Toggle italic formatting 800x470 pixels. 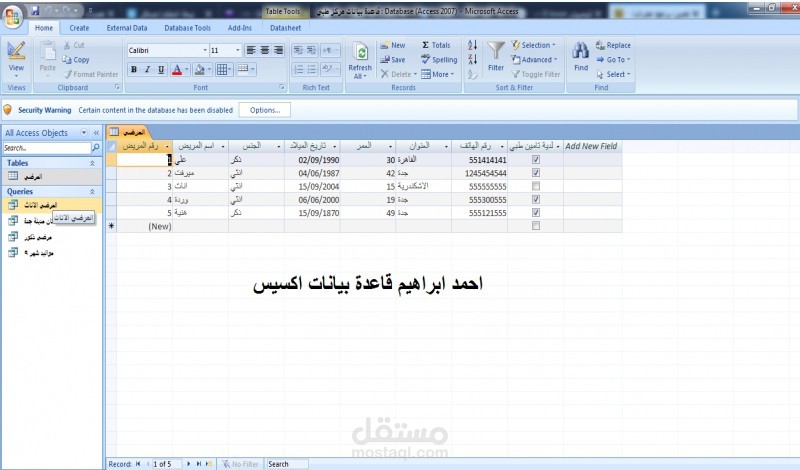coord(147,69)
